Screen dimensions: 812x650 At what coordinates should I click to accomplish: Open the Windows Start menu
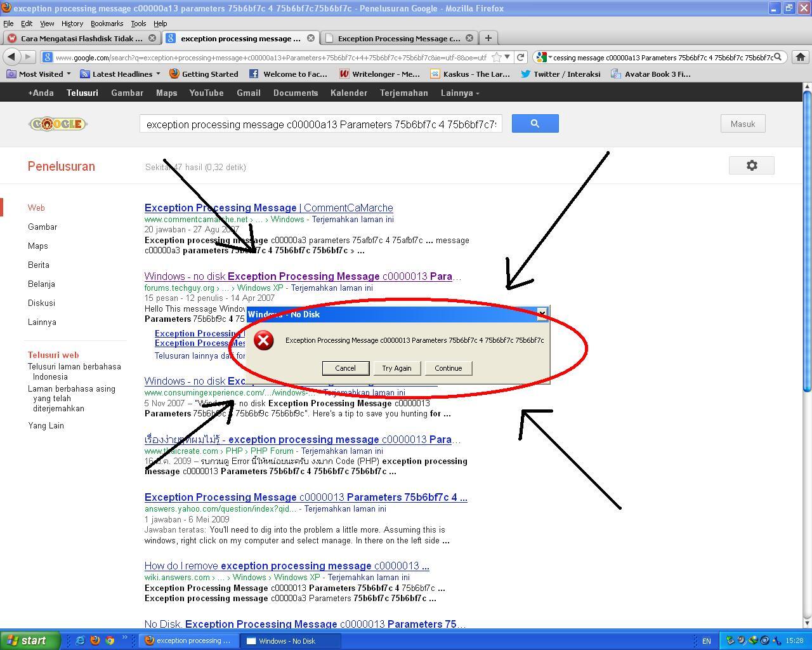pos(30,640)
